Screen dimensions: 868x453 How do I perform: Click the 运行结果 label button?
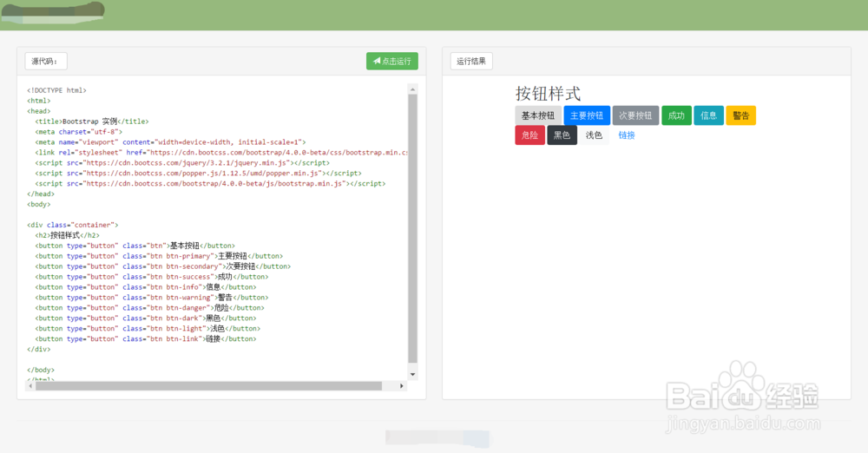coord(471,61)
